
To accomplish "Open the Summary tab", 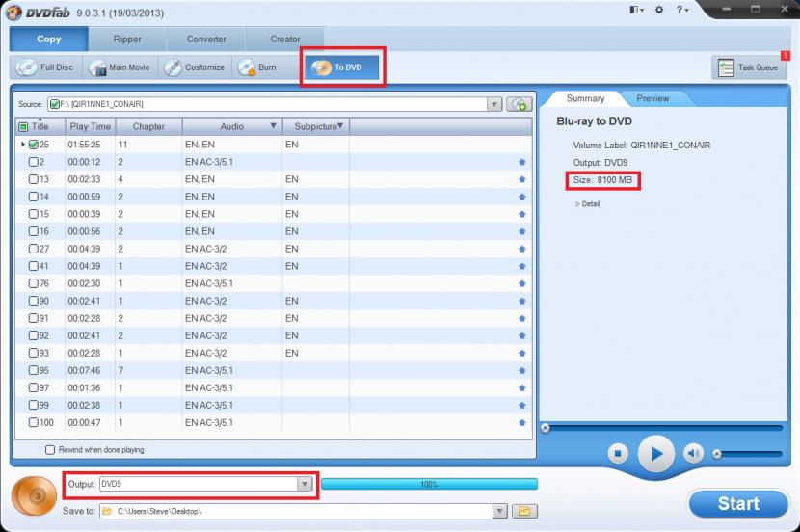I will click(x=585, y=98).
